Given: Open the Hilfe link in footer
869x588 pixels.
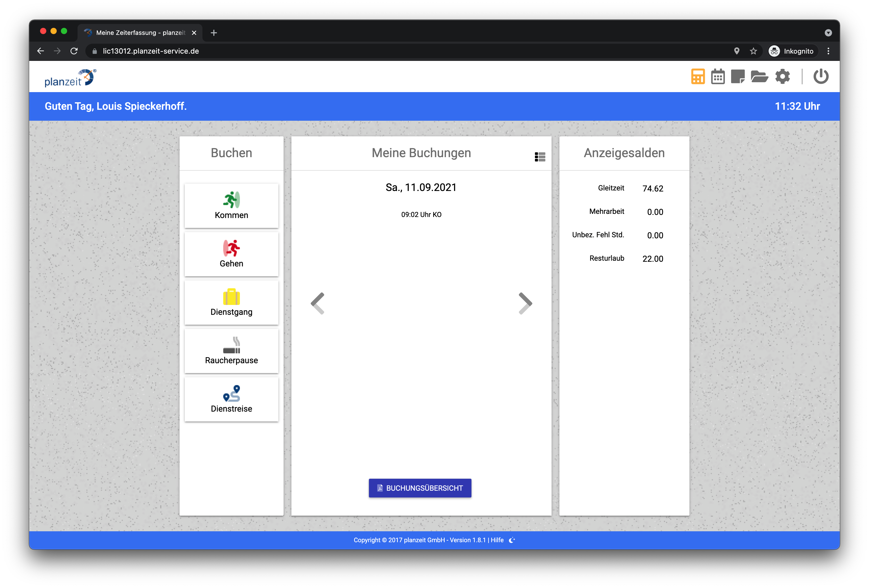Looking at the screenshot, I should 497,540.
